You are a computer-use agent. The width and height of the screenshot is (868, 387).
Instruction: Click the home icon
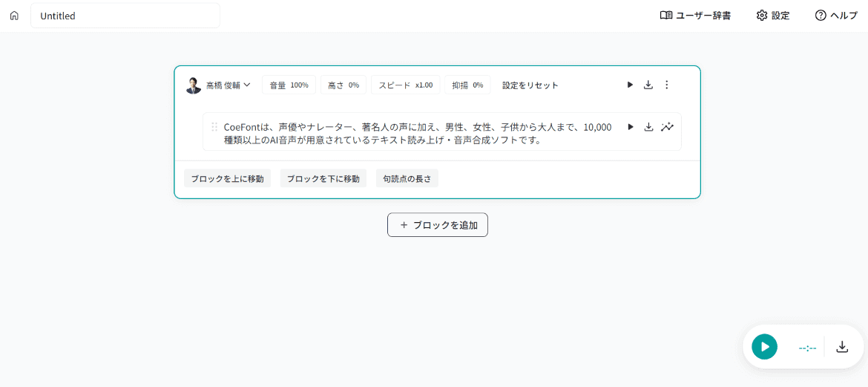pos(14,16)
